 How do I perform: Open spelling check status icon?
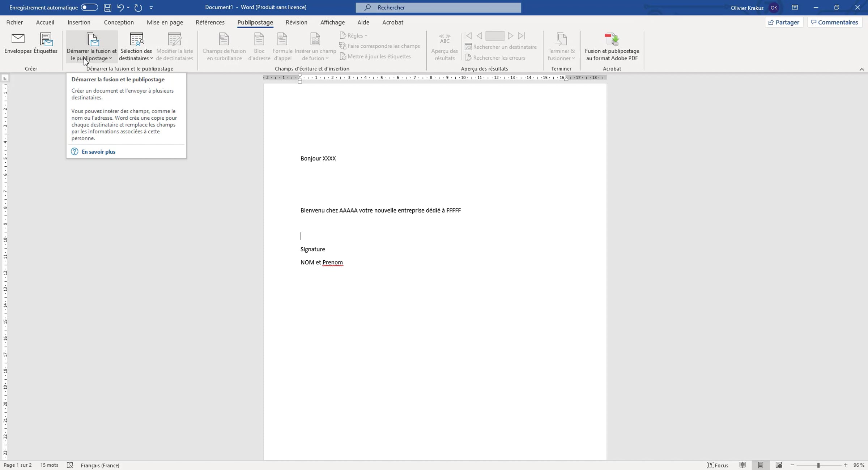click(70, 465)
